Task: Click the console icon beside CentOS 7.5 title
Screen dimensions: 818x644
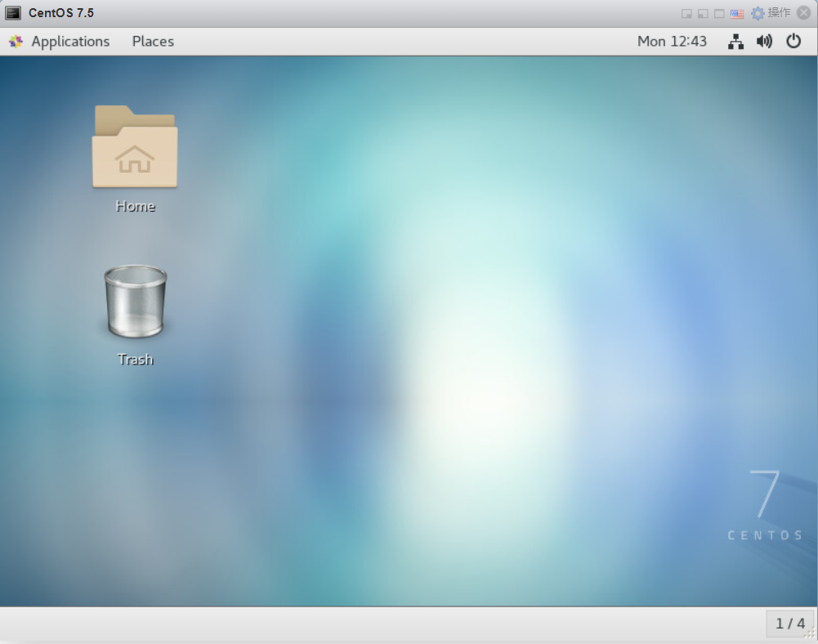Action: pyautogui.click(x=13, y=13)
